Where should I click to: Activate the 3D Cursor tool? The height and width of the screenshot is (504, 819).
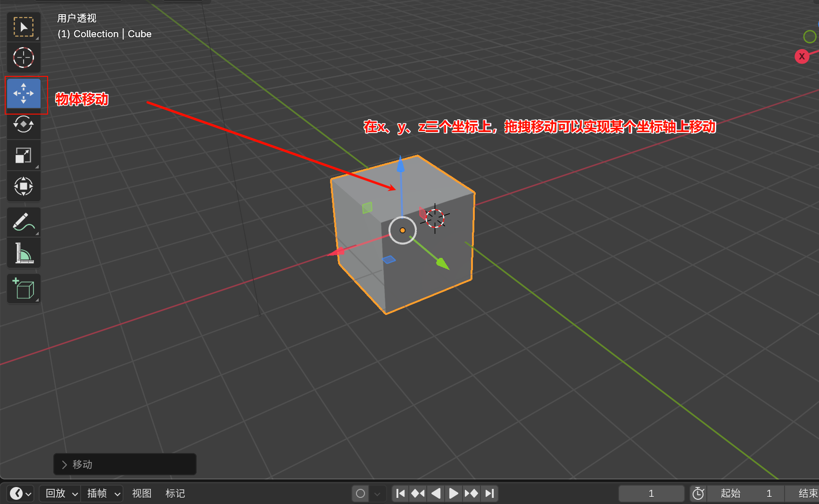(23, 58)
